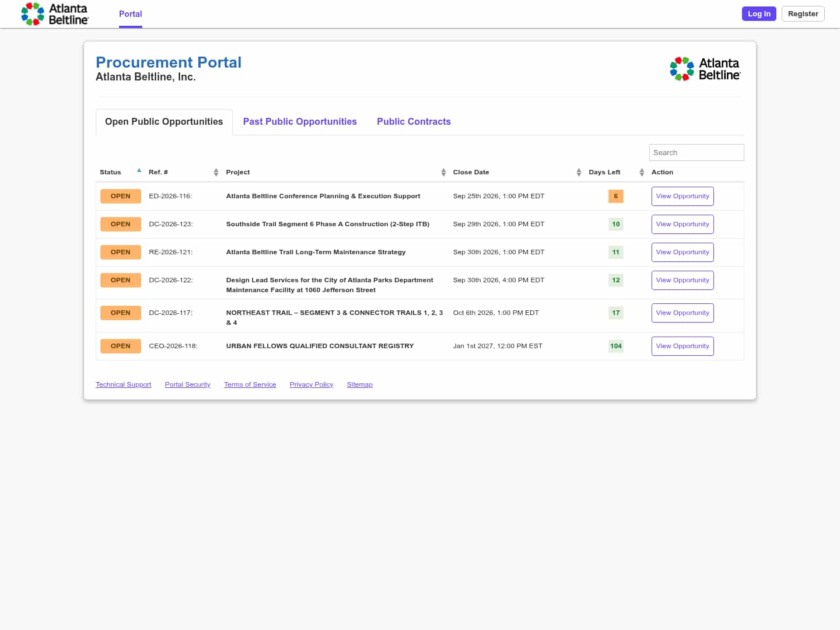
Task: Open the Privacy Policy link
Action: pos(311,385)
